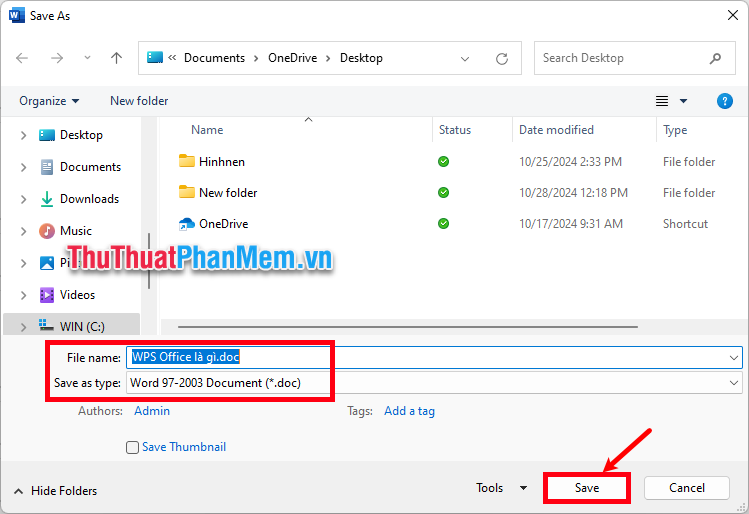The image size is (749, 514).
Task: Click Add a tag link
Action: [x=409, y=411]
